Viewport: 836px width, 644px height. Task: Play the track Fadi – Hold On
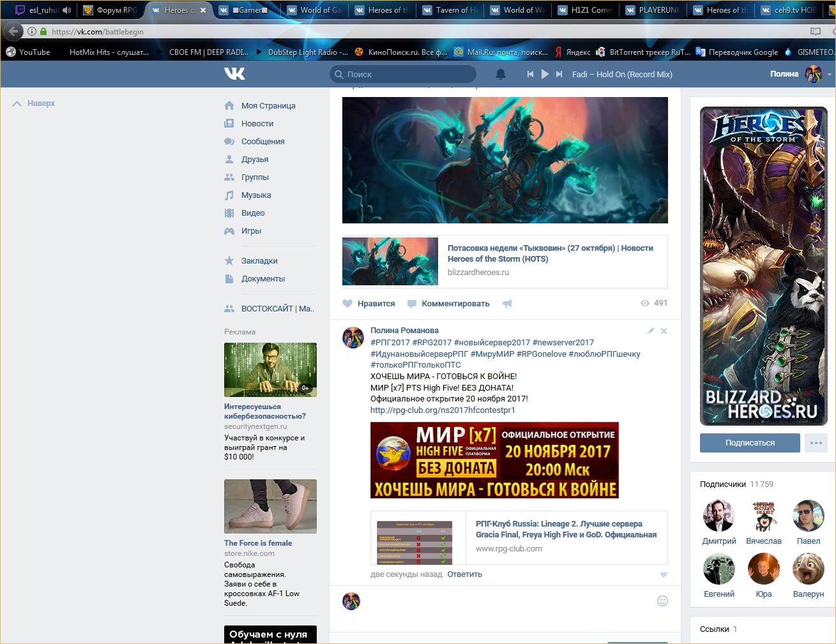click(545, 74)
